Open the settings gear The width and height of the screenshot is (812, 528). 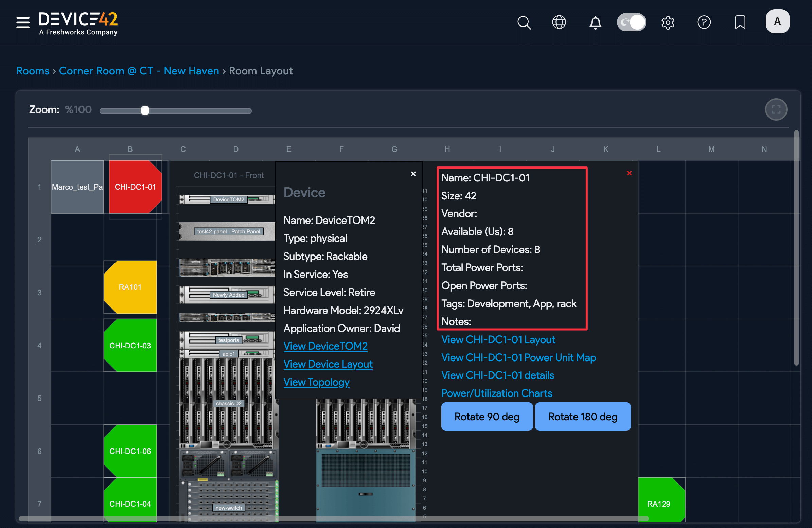(668, 22)
